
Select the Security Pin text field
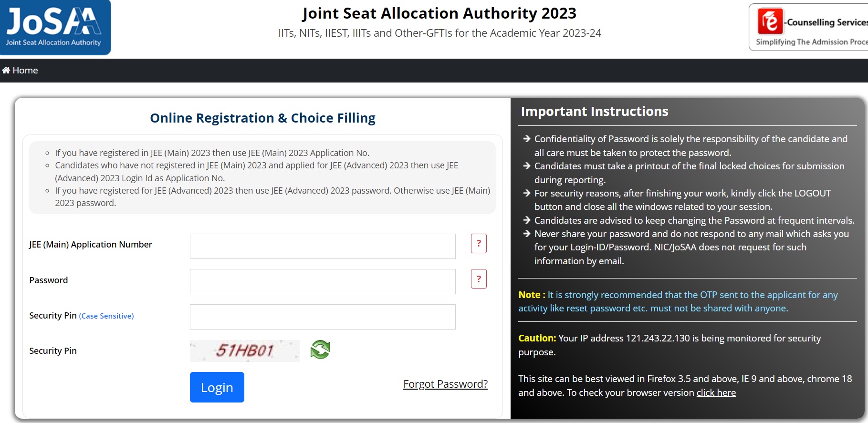pos(323,317)
